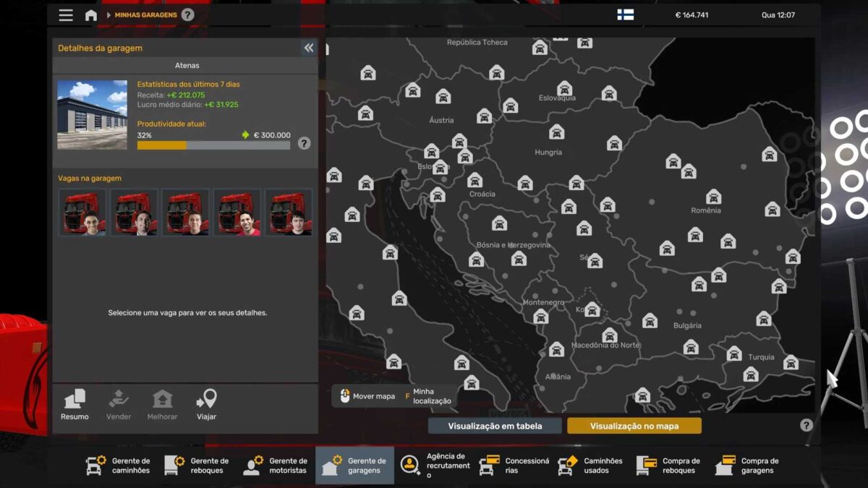Switch to Visualização em tabela
Image resolution: width=868 pixels, height=488 pixels.
tap(495, 426)
